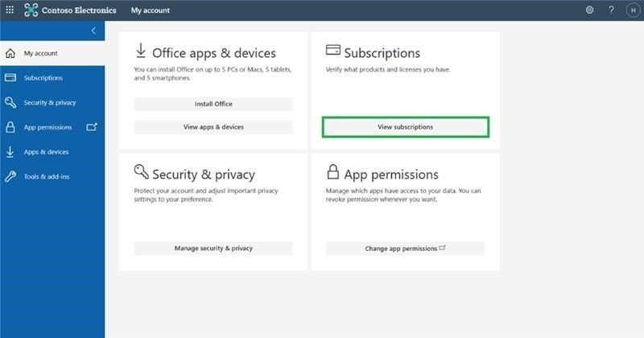Viewport: 644px width, 338px height.
Task: Click the Security & privacy key icon in sidebar
Action: click(x=10, y=102)
